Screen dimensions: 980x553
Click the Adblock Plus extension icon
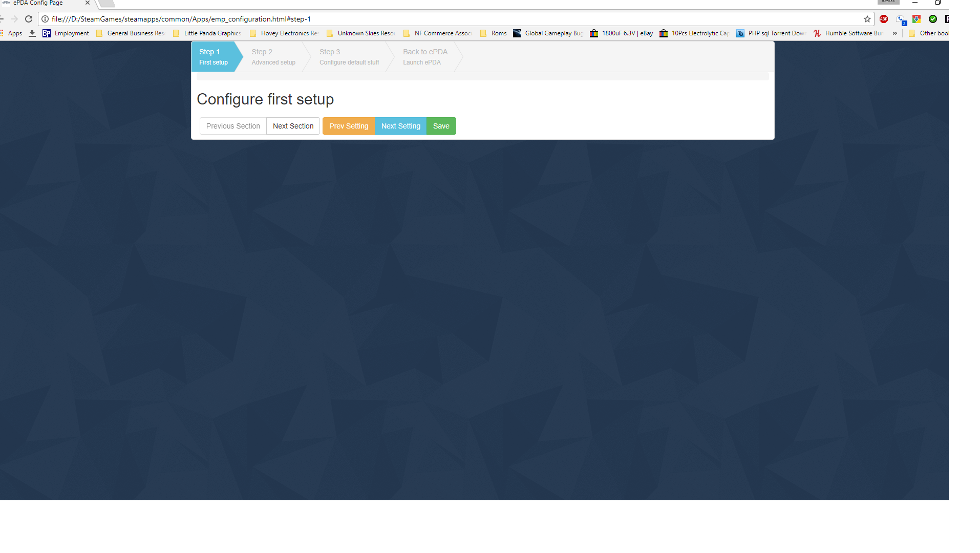(x=884, y=19)
